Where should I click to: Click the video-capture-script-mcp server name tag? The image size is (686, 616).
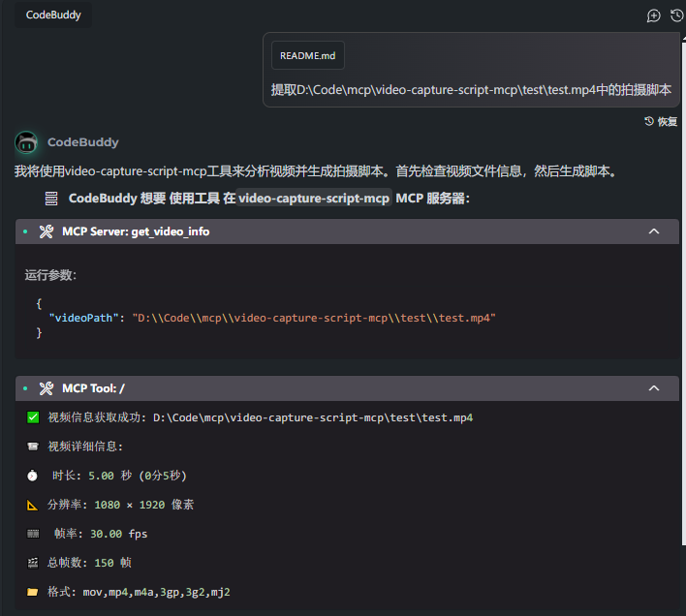click(x=314, y=199)
